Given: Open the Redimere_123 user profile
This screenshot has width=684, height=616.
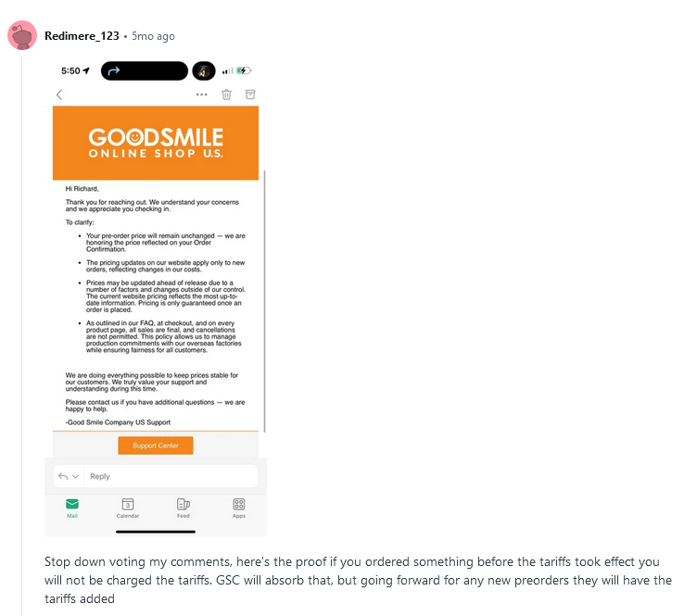Looking at the screenshot, I should click(x=82, y=36).
